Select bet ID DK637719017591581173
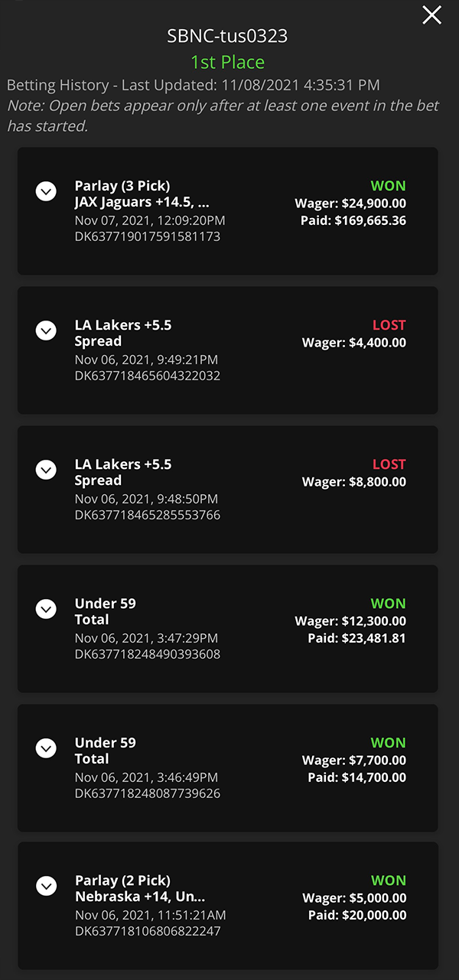The width and height of the screenshot is (459, 980). point(148,237)
